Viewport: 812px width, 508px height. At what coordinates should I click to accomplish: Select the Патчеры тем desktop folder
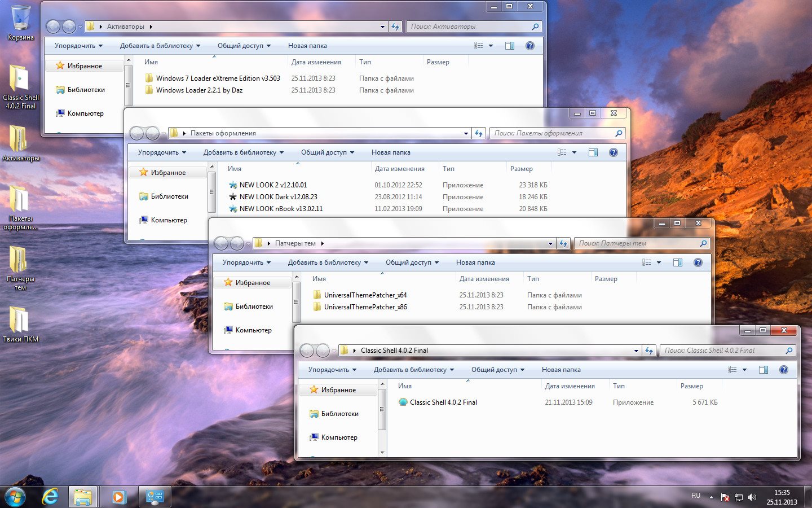(x=20, y=268)
